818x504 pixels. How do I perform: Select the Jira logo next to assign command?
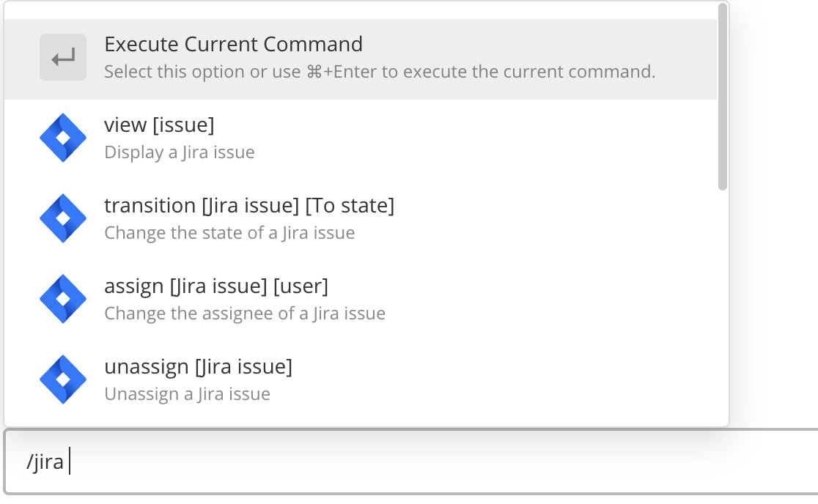(63, 298)
